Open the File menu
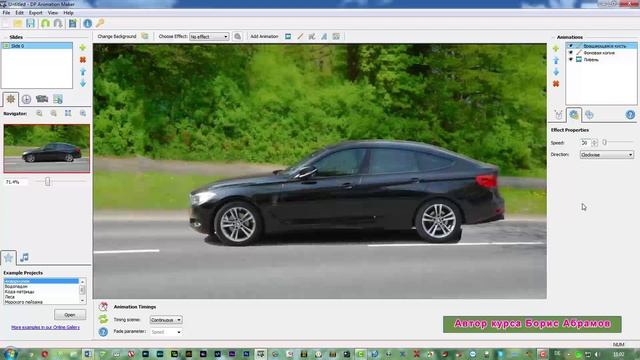Screen dimensions: 640x360 pyautogui.click(x=6, y=13)
